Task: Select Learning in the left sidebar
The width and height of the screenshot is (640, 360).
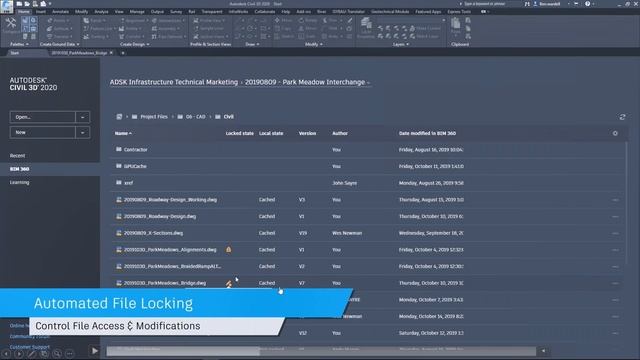Action: 20,182
